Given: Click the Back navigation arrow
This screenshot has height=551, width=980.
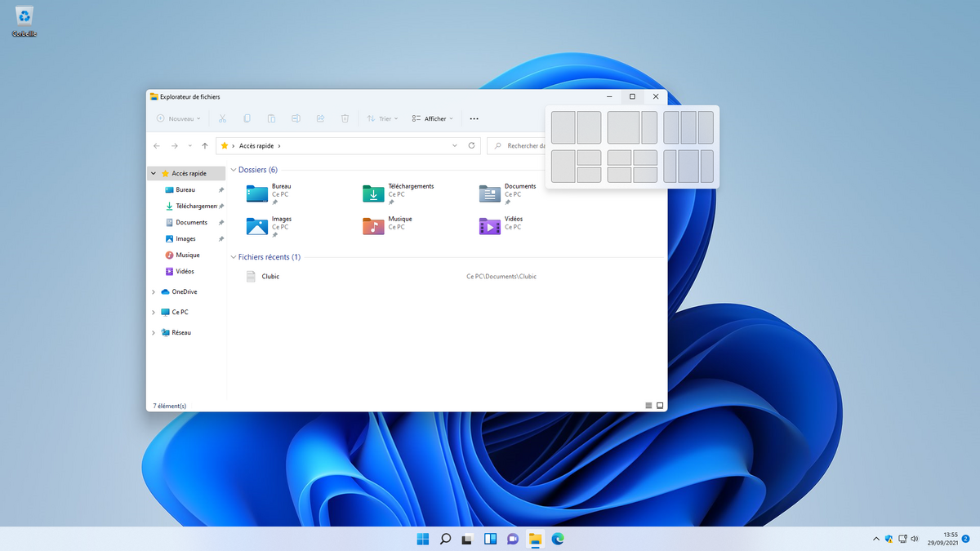Looking at the screenshot, I should [156, 145].
